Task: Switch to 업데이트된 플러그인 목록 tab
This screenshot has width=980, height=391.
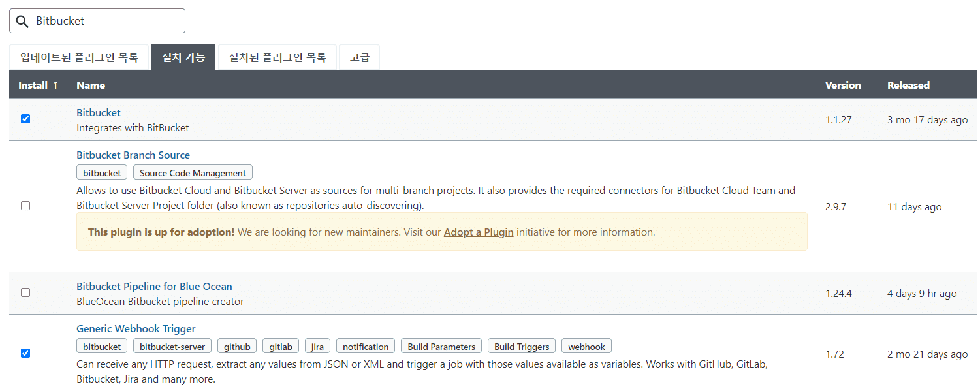Action: tap(79, 57)
